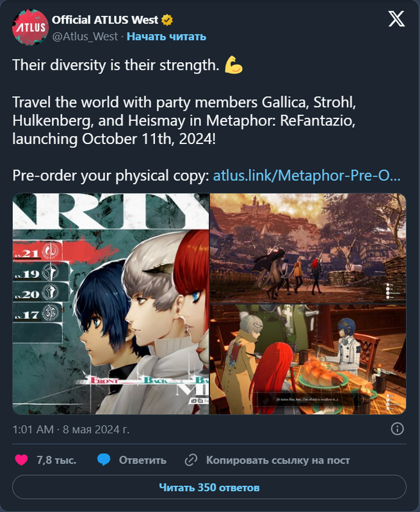Click the 7,8 тыс. likes count
The image size is (420, 512).
click(56, 460)
